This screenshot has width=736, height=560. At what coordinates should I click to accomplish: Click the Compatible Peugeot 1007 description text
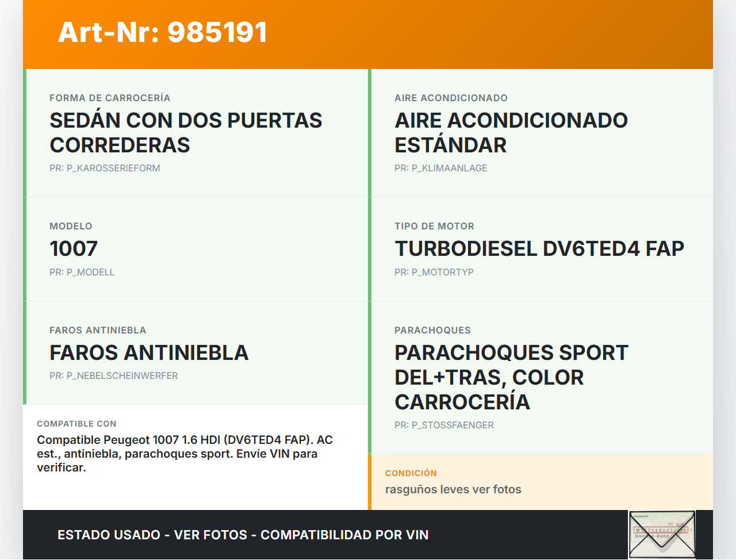pos(185,454)
